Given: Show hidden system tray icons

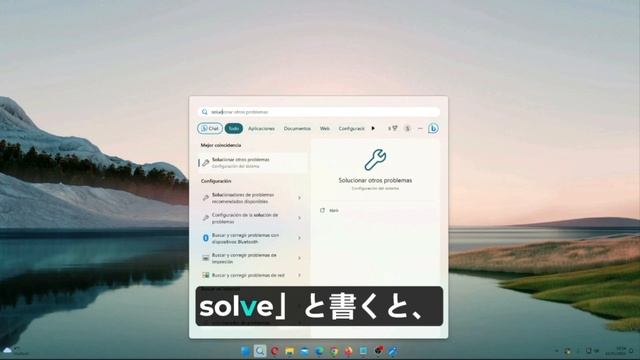Looking at the screenshot, I should [x=557, y=351].
